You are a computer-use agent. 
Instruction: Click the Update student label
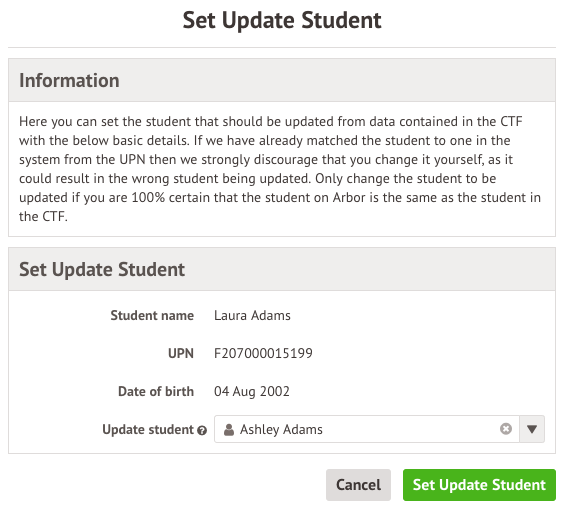148,429
